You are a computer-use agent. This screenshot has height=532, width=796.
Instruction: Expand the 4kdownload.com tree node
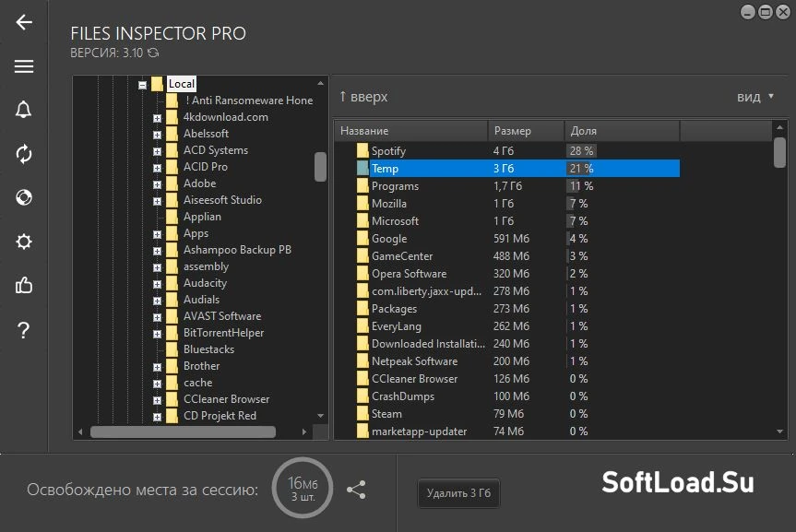(x=158, y=118)
